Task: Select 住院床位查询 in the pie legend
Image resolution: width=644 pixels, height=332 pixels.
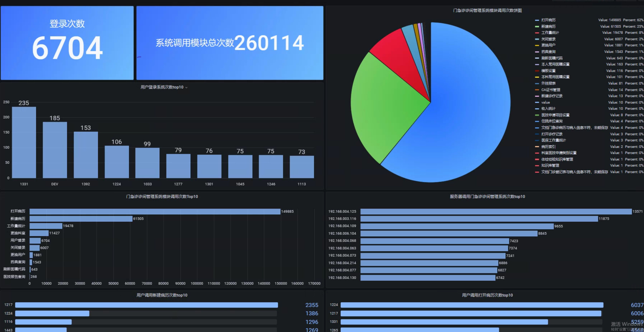Action: tap(552, 121)
